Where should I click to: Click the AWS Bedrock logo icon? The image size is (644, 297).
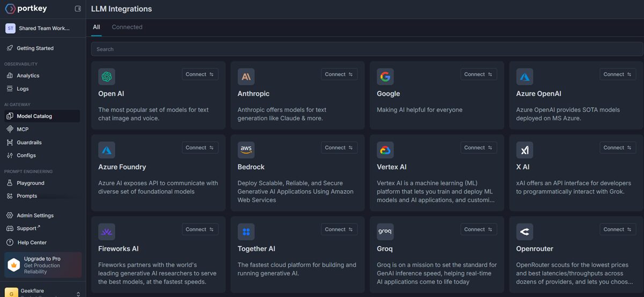(x=246, y=150)
